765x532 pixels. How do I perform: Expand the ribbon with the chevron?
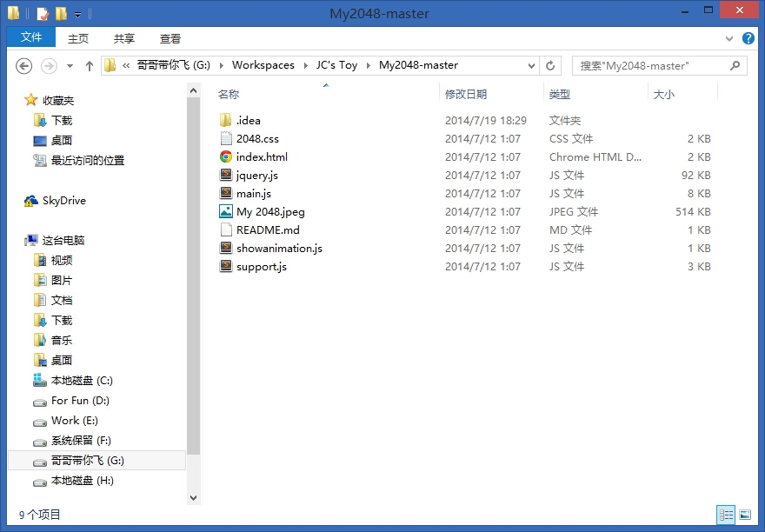729,38
